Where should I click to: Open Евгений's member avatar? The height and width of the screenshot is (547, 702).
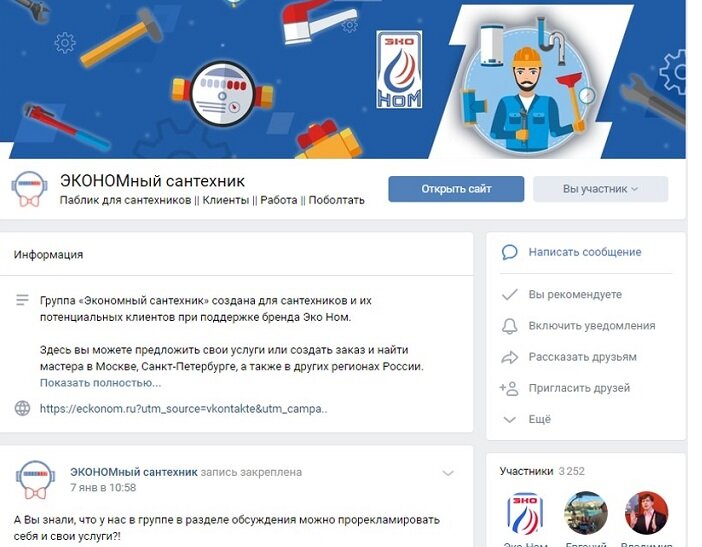586,513
